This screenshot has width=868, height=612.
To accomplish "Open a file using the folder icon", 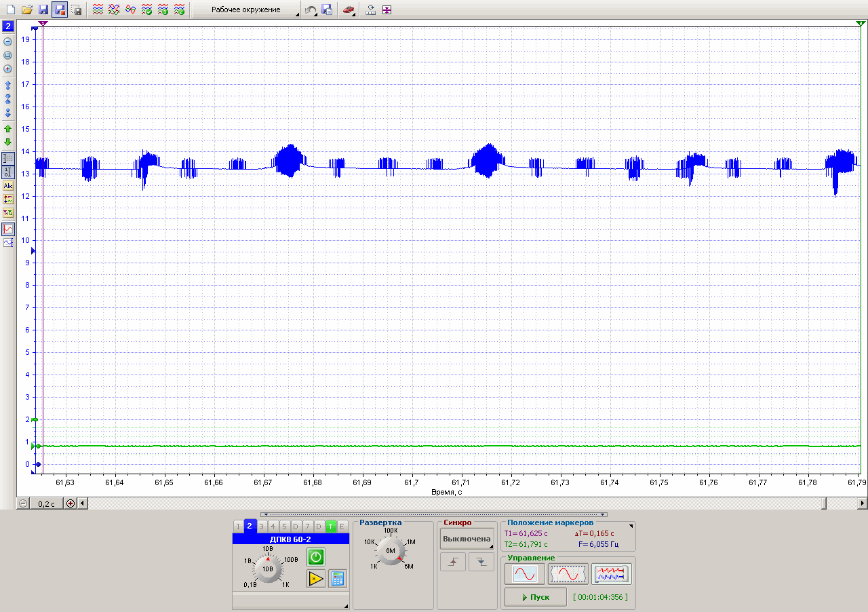I will (x=27, y=9).
